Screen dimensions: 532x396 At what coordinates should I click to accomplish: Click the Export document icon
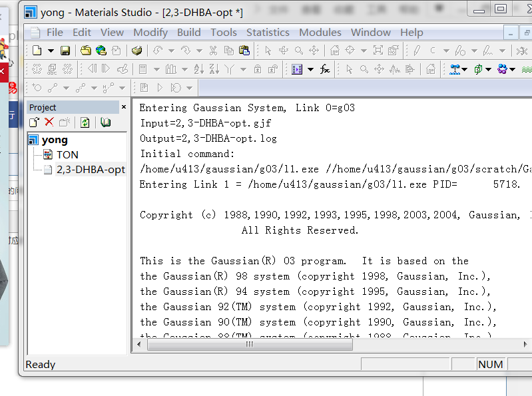click(x=116, y=51)
